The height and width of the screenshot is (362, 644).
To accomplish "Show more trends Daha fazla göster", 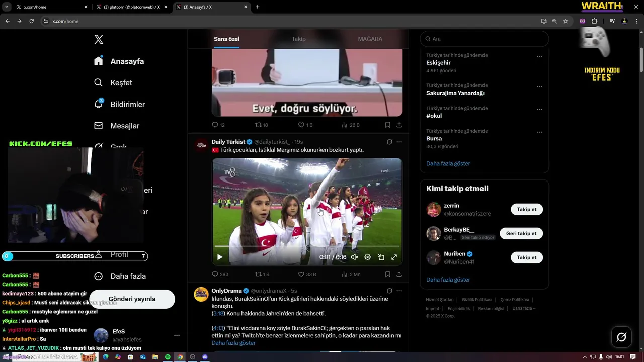I will 448,163.
